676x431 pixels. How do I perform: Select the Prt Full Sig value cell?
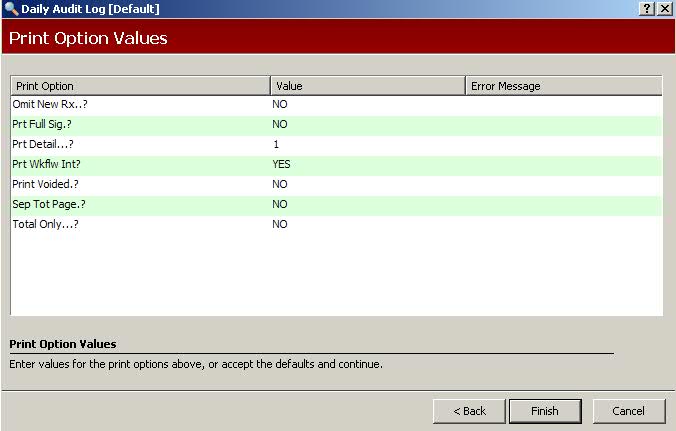click(367, 124)
